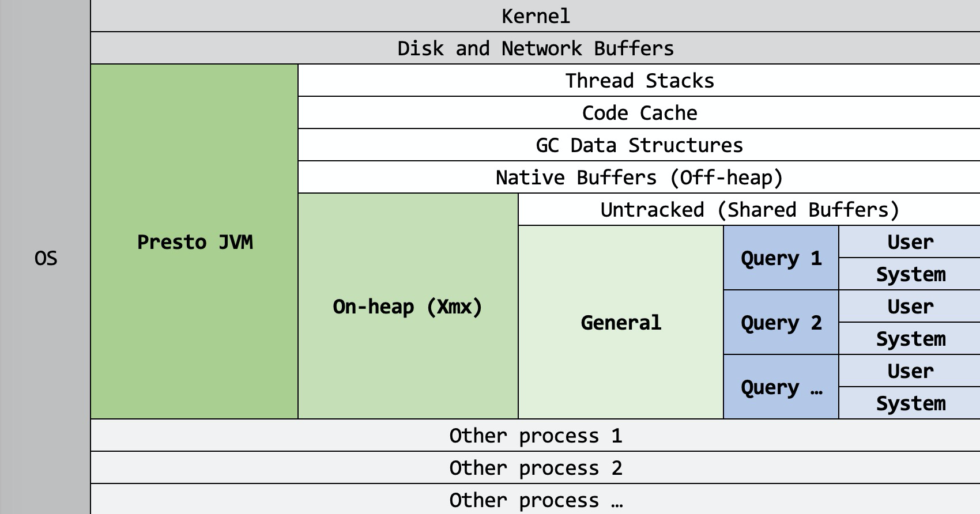Select the gray OS column
Viewport: 980px width, 514px height.
coord(45,258)
